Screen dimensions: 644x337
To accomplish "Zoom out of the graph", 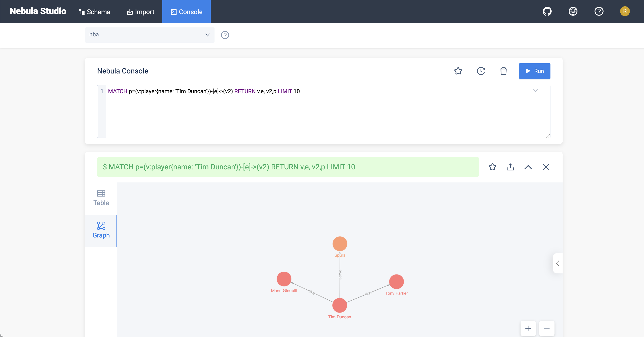I will point(547,328).
